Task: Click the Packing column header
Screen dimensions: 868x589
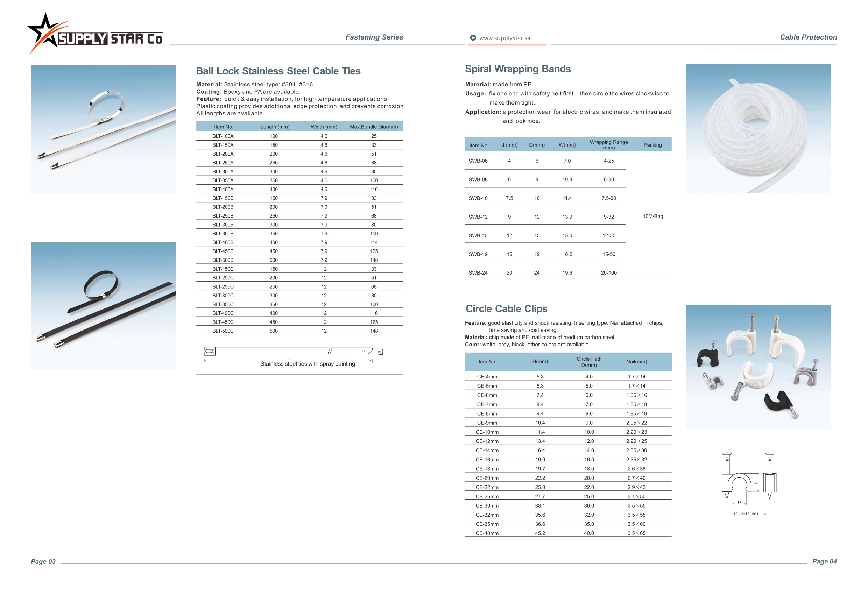Action: point(652,145)
